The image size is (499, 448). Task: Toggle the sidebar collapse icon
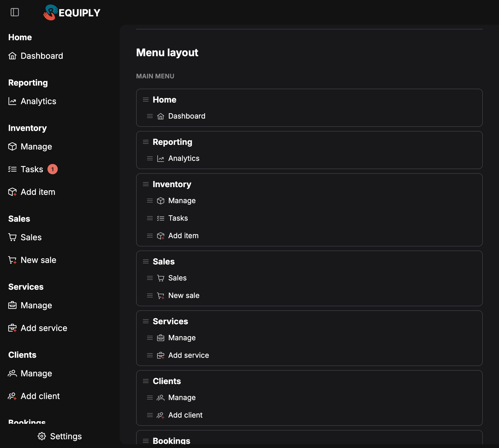pyautogui.click(x=15, y=12)
